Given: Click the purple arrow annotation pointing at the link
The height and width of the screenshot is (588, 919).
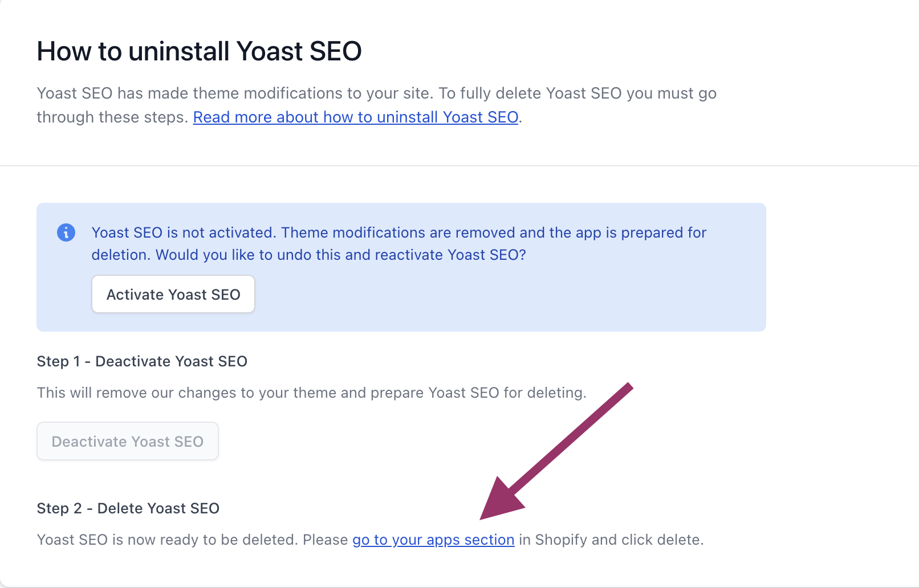Looking at the screenshot, I should click(x=570, y=440).
